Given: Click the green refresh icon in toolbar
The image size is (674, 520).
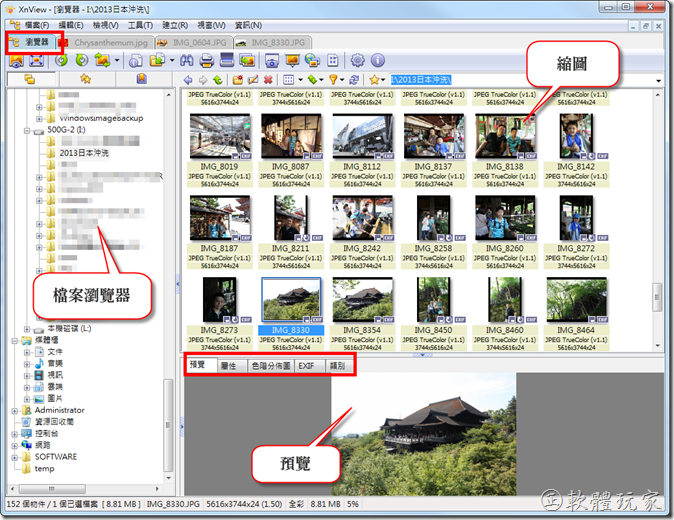Looking at the screenshot, I should [x=62, y=62].
